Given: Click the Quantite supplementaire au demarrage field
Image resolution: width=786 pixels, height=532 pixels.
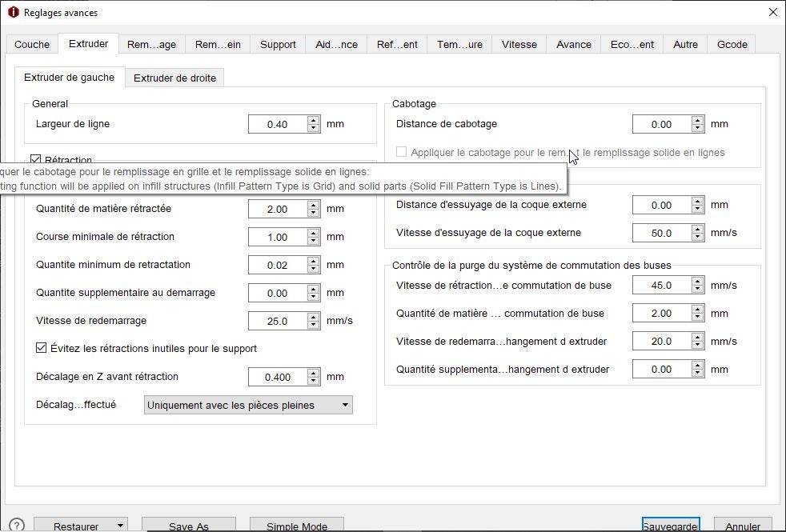Looking at the screenshot, I should 278,293.
